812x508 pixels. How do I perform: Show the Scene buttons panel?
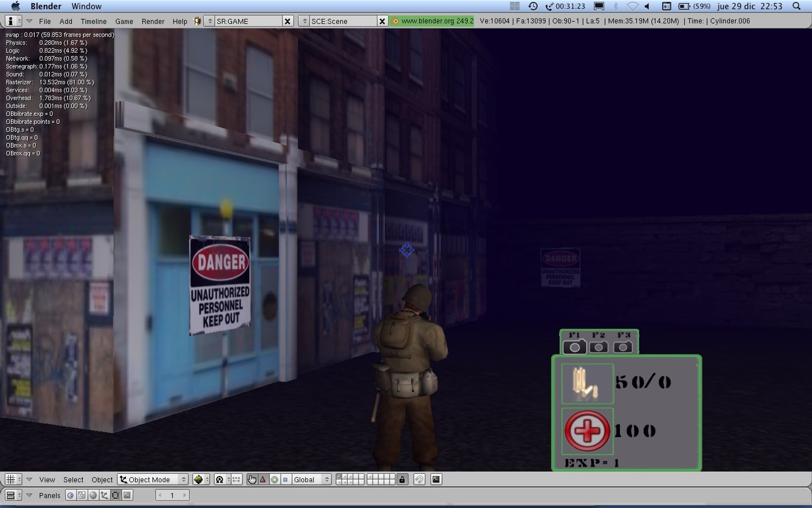click(127, 495)
